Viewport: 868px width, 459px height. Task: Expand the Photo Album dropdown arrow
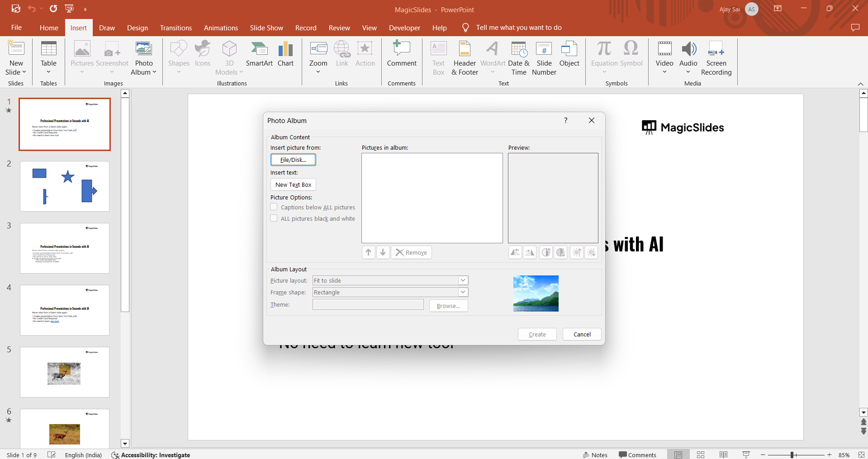(154, 72)
